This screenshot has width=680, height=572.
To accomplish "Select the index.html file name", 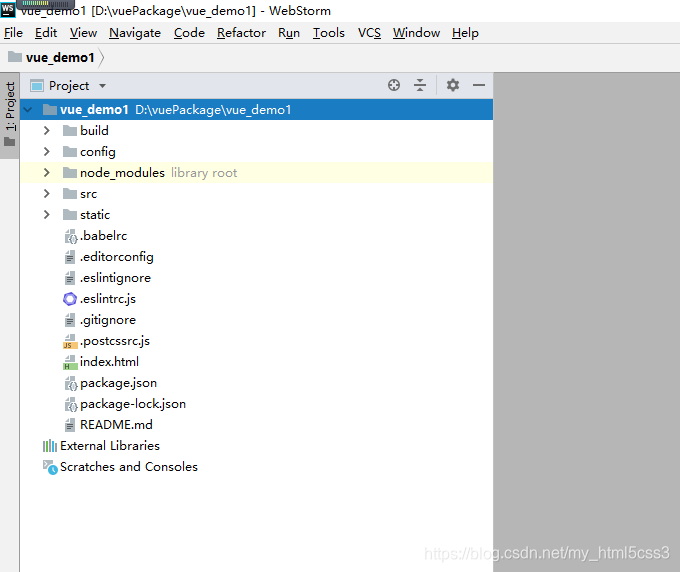I will click(x=109, y=362).
